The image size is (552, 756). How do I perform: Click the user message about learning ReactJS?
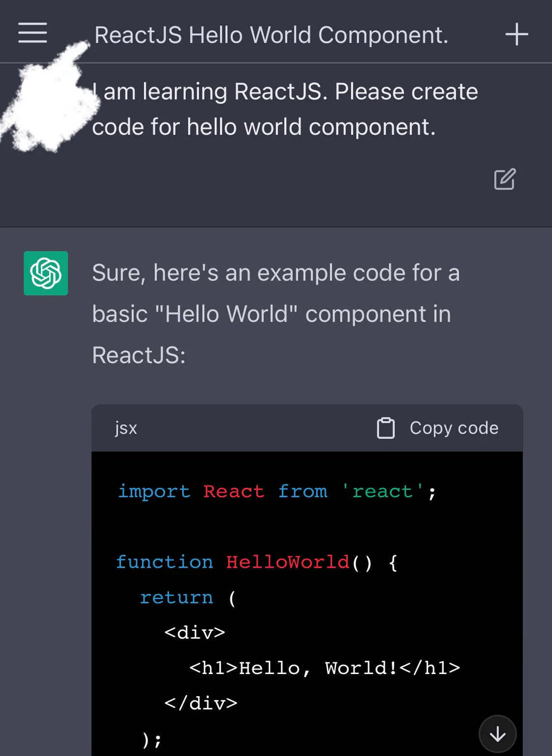coord(285,109)
